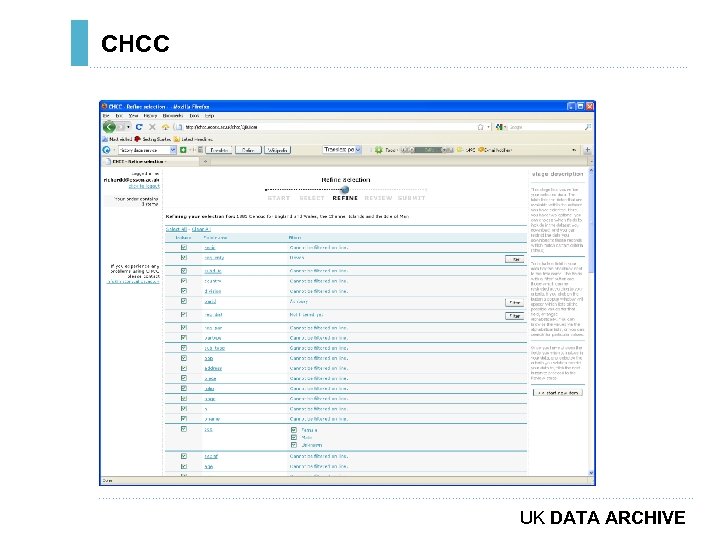Uncheck the Include box for the division row
Image resolution: width=720 pixels, height=540 pixels.
[184, 291]
